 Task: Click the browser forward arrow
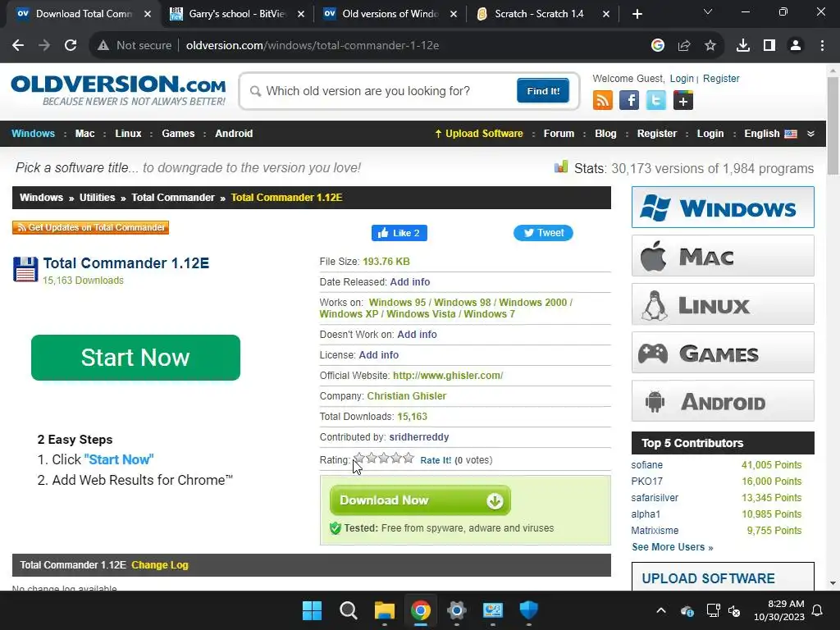tap(44, 46)
